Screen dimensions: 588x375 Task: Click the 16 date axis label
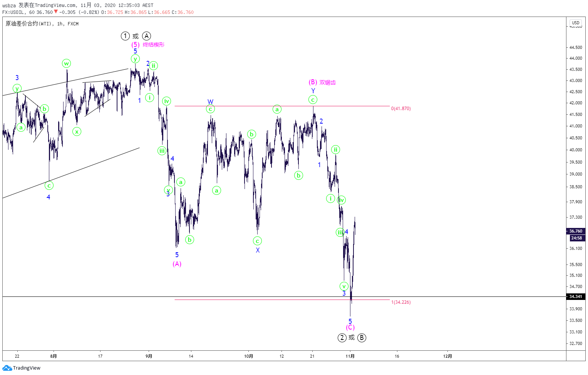point(397,356)
